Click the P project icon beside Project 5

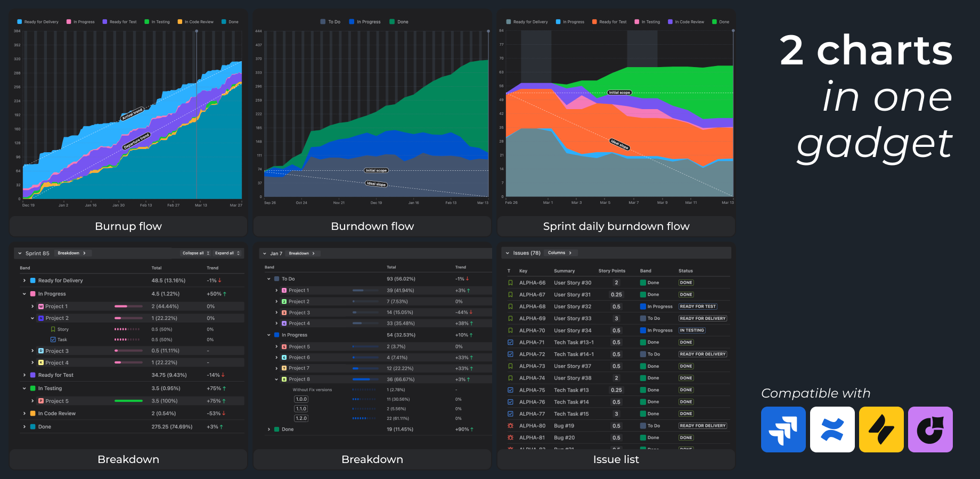coord(41,401)
